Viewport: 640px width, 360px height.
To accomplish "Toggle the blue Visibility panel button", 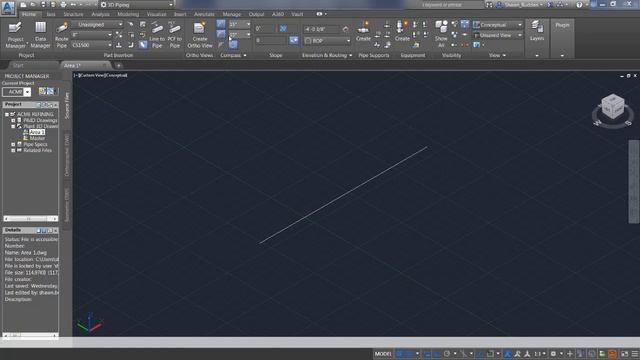I will point(465,24).
